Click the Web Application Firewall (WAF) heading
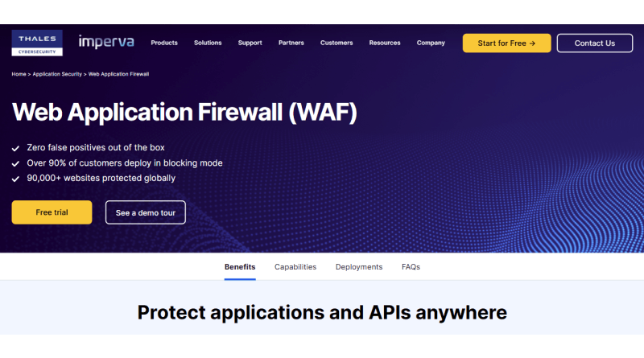This screenshot has height=358, width=644. coord(184,112)
